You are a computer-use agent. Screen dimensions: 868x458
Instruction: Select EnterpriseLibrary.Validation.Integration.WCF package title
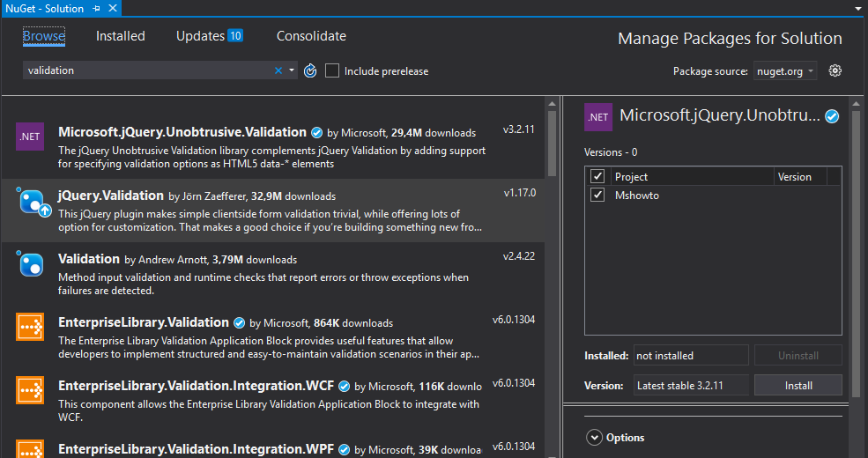pos(196,386)
